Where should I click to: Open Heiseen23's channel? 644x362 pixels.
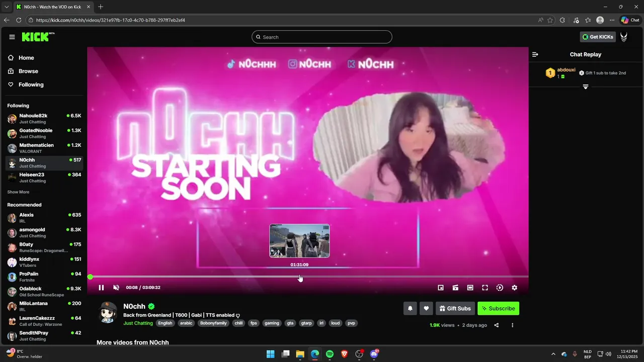point(44,177)
